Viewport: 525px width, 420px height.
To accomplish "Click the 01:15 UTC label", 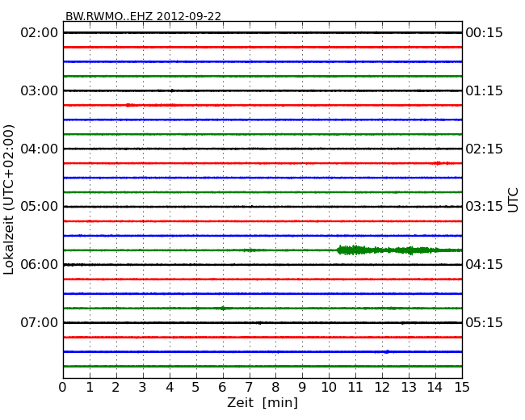I will pyautogui.click(x=484, y=90).
